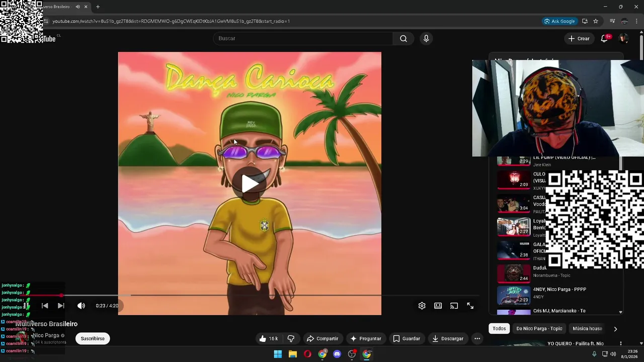Click the taskbar microphone tray icon
The image size is (644, 362).
(x=594, y=354)
